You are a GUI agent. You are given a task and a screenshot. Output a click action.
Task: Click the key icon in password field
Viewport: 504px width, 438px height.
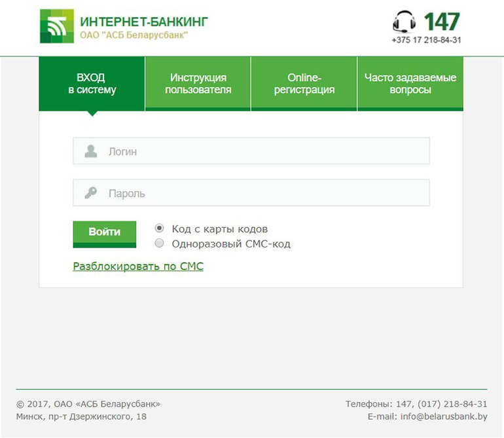pyautogui.click(x=90, y=192)
